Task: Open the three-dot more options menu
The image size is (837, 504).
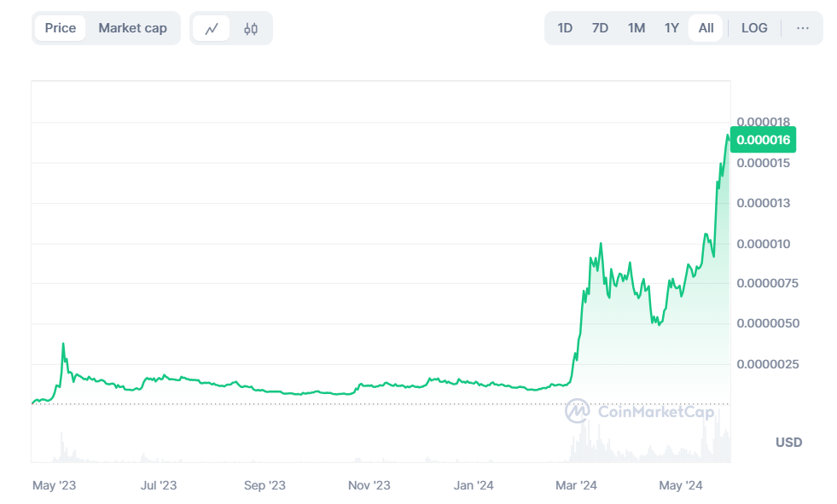Action: pyautogui.click(x=802, y=28)
